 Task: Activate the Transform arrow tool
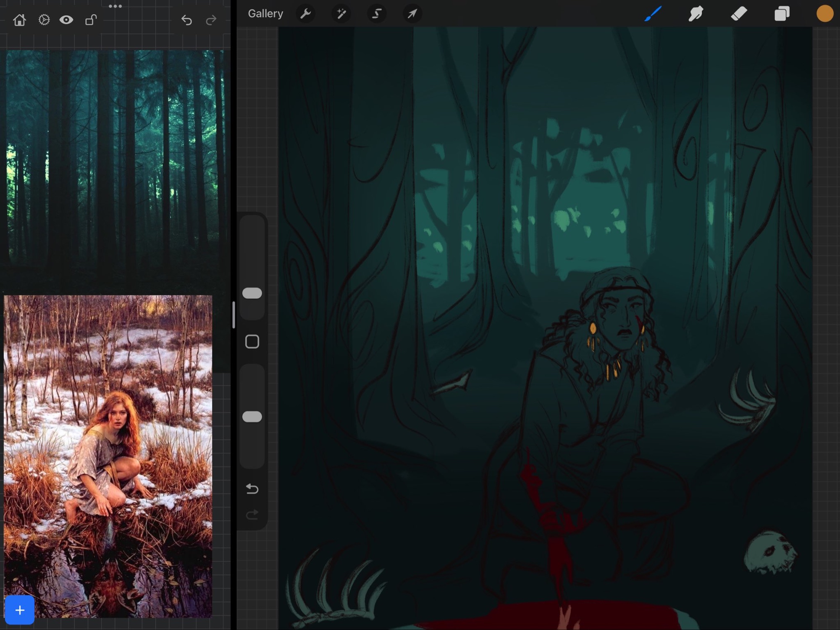point(412,14)
